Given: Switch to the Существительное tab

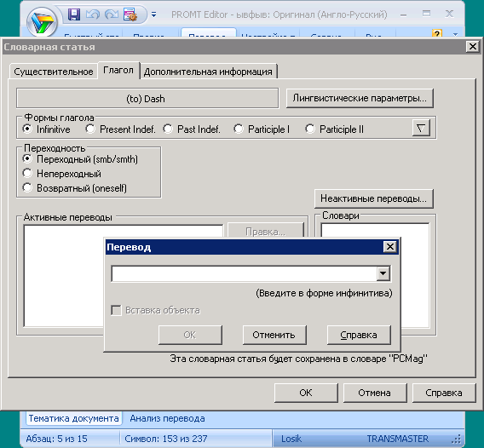Looking at the screenshot, I should click(x=54, y=72).
